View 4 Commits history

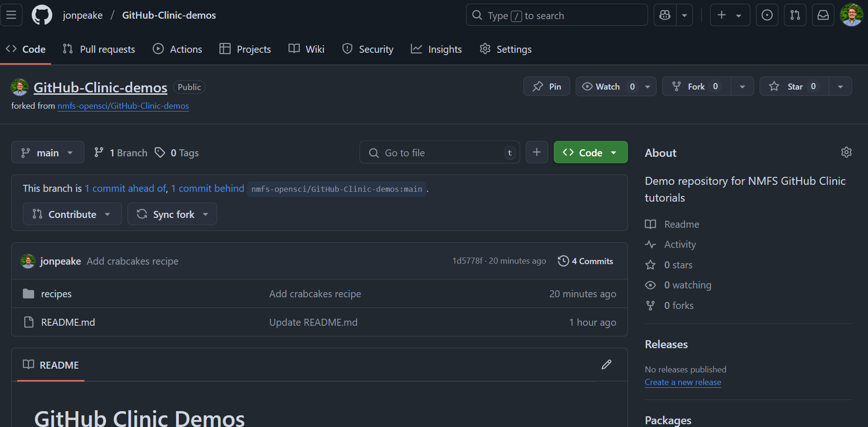point(586,261)
